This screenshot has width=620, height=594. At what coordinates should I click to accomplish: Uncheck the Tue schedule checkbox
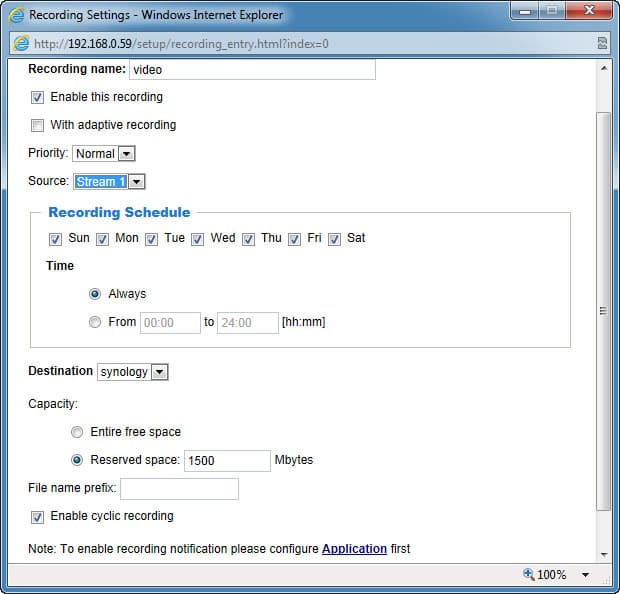[x=151, y=239]
